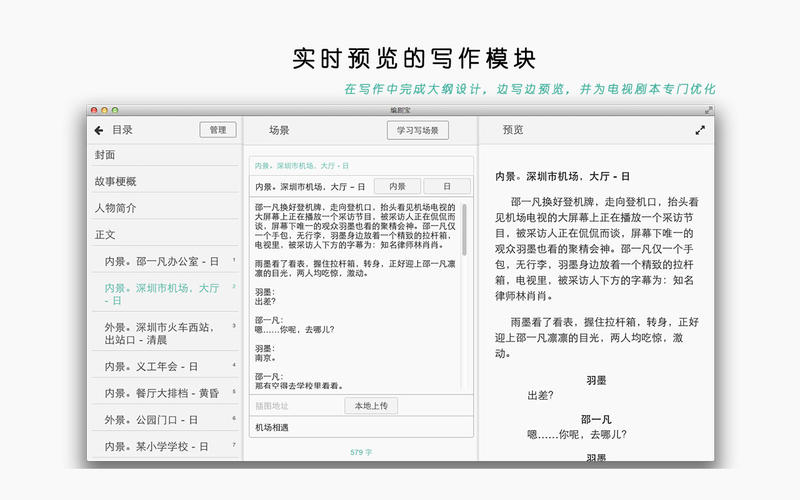This screenshot has width=800, height=500.
Task: Select scene 内景。某小学学校 - 日
Action: point(164,446)
